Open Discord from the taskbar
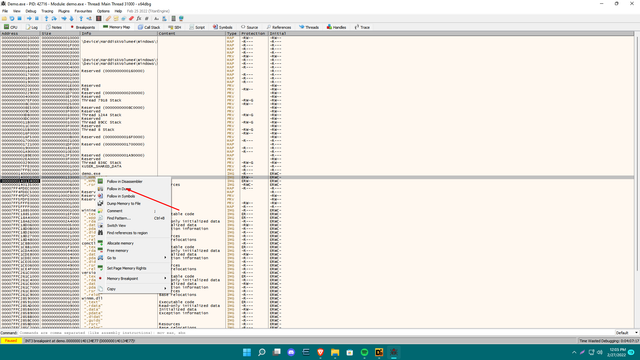 291,352
